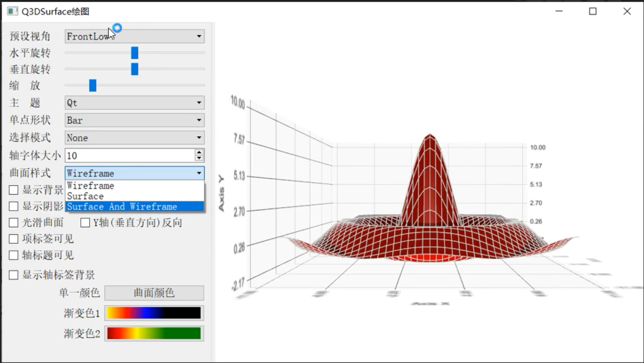This screenshot has height=363, width=644.
Task: Enable the 显示背景 checkbox
Action: coord(14,190)
